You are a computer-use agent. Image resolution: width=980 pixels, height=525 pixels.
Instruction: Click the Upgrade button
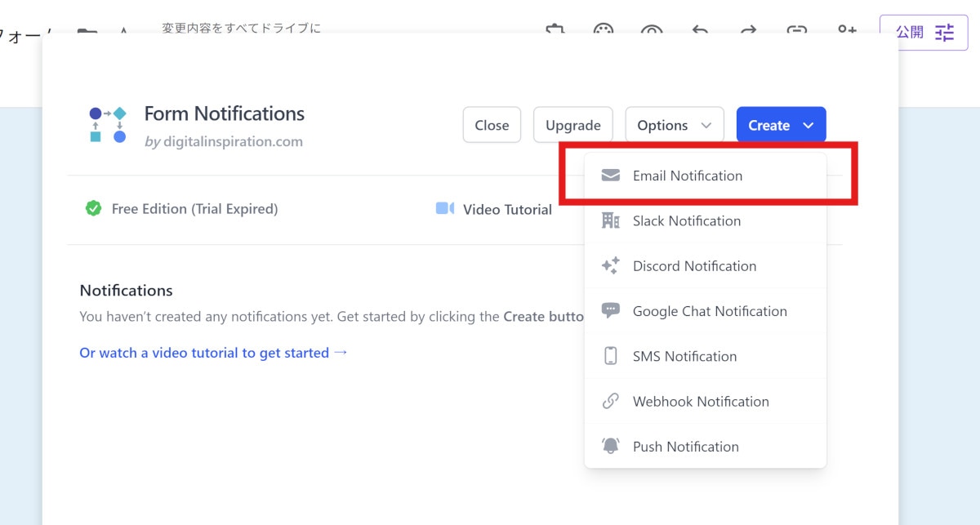(572, 124)
